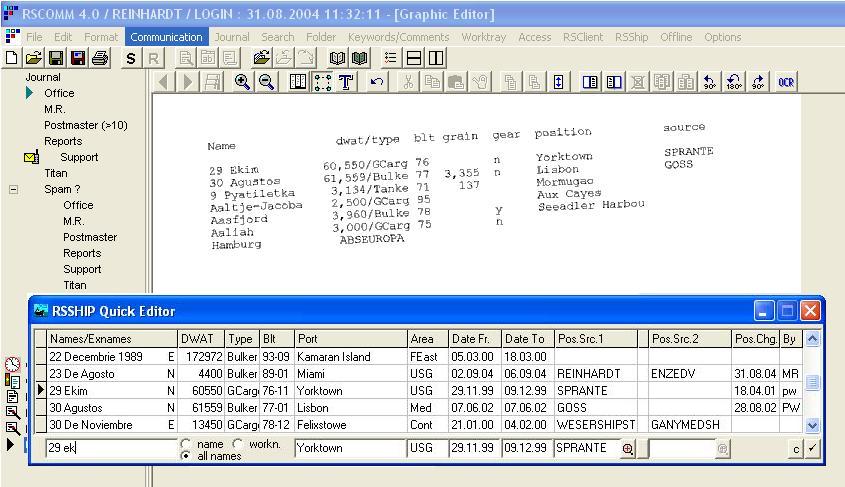Open the Options menu
The height and width of the screenshot is (487, 845).
[x=723, y=37]
